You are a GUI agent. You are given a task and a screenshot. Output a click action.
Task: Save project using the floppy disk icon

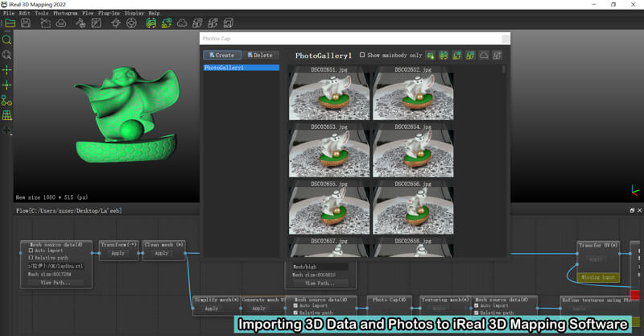pos(26,23)
